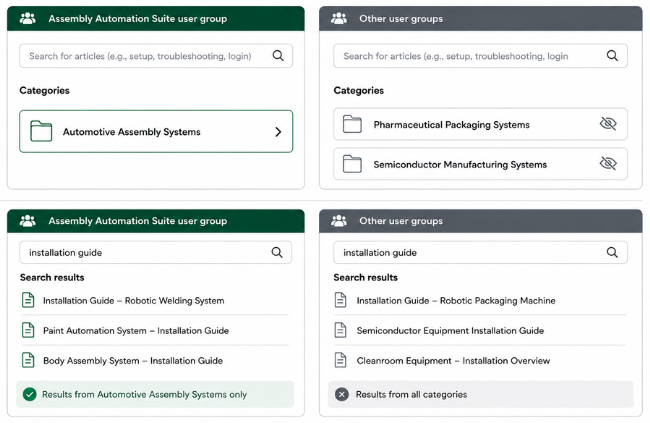Click the folder icon beside Automotive Assembly Systems
Screen dimensions: 650x423
click(41, 131)
